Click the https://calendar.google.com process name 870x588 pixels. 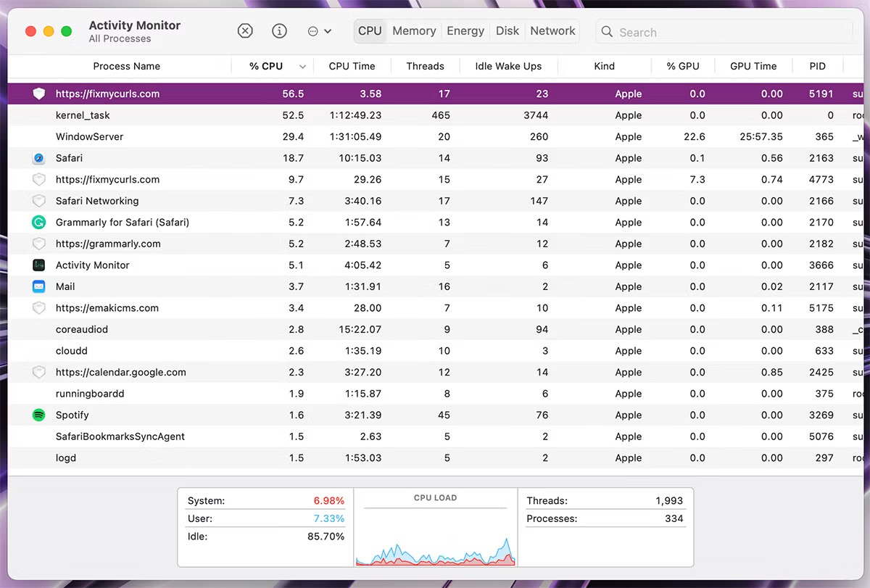[121, 373]
